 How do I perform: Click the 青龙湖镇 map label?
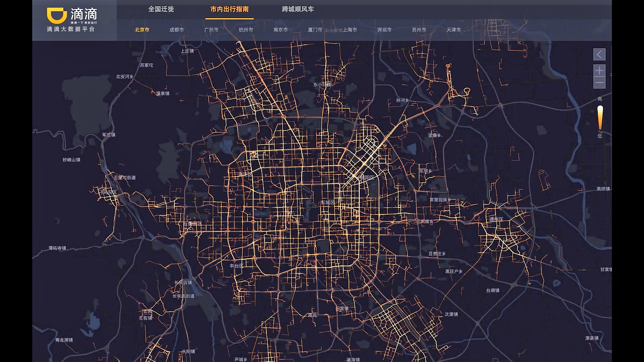point(64,340)
